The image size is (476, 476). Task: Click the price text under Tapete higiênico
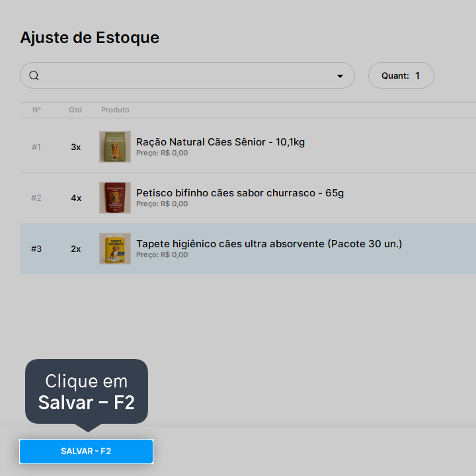tap(162, 255)
